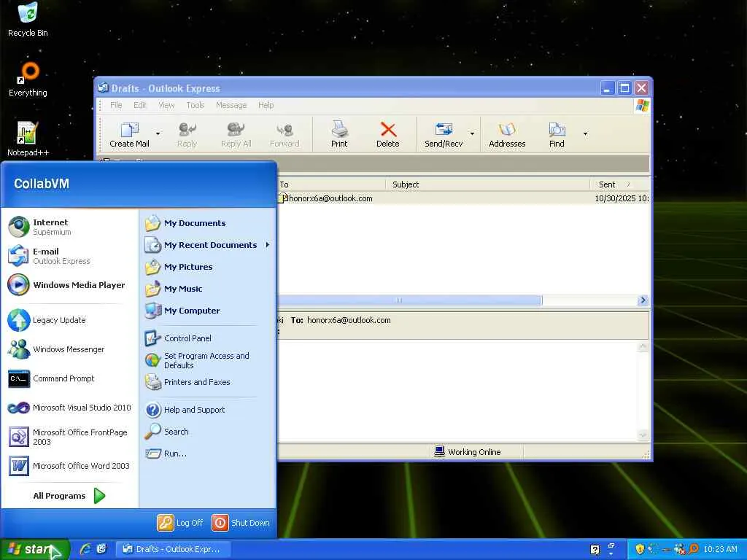The height and width of the screenshot is (560, 747).
Task: Select the Everything desktop shortcut
Action: [28, 79]
